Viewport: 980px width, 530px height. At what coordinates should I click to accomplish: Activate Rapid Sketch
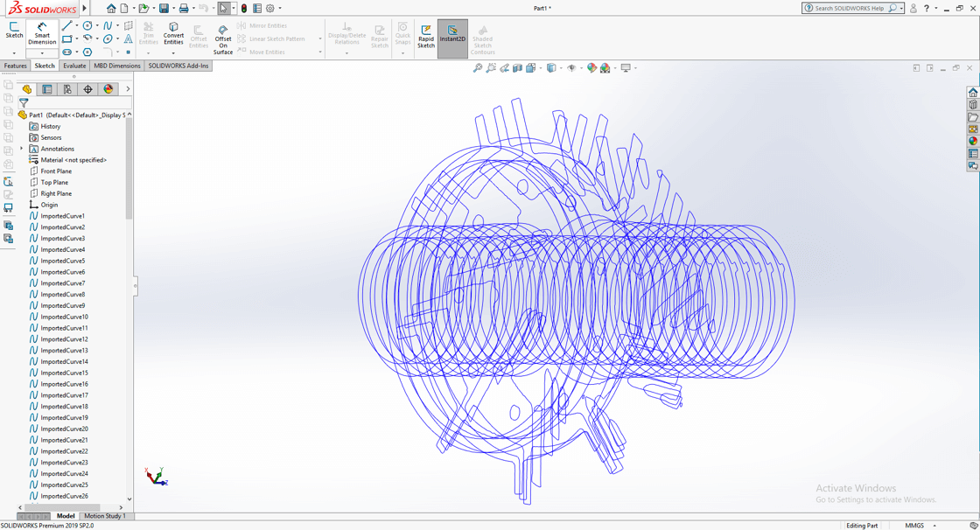pyautogui.click(x=426, y=36)
